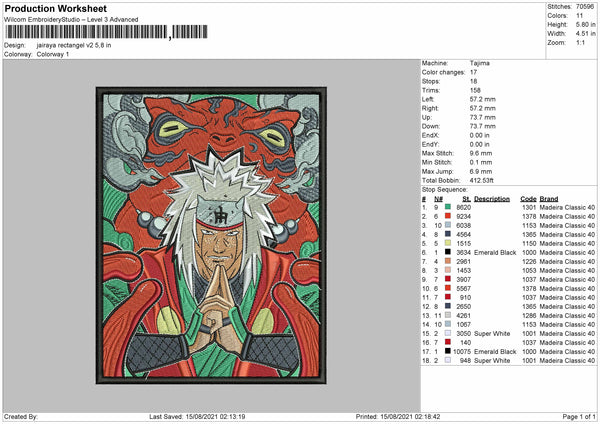This screenshot has height=424, width=600.
Task: Click the 'N#' column header
Action: (439, 199)
